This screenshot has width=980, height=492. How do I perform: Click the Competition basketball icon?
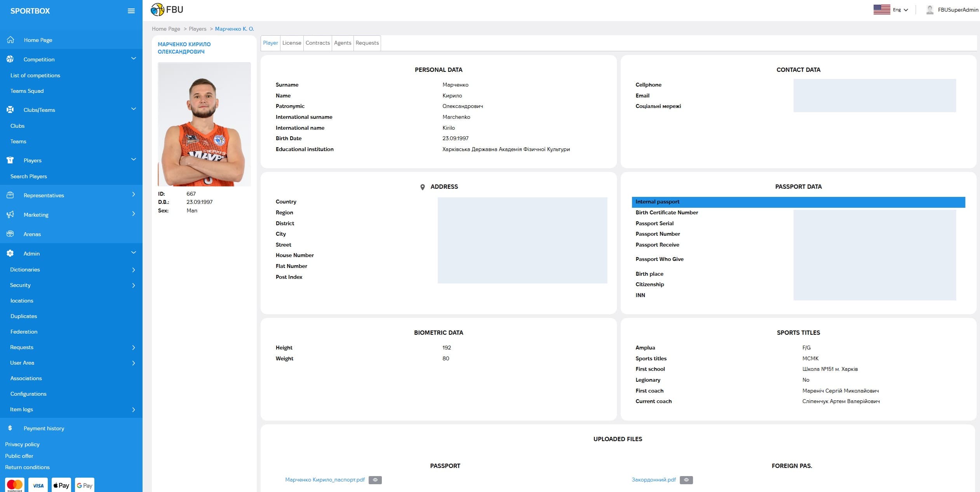[x=10, y=59]
